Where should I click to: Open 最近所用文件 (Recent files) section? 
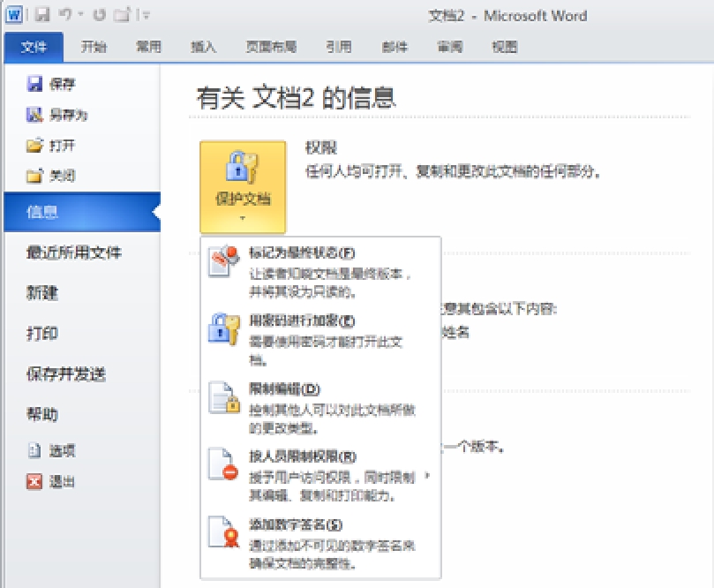[74, 252]
